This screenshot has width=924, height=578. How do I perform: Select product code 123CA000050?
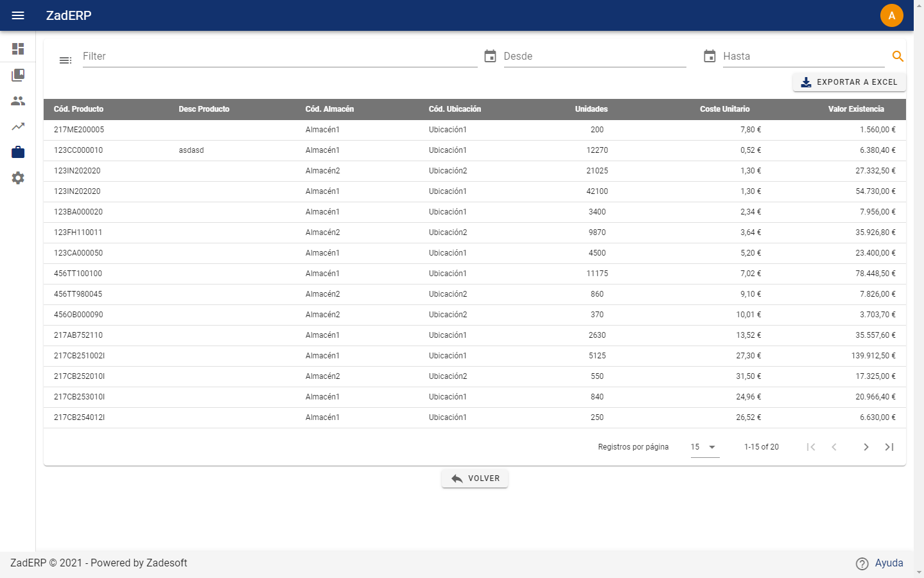(x=78, y=253)
